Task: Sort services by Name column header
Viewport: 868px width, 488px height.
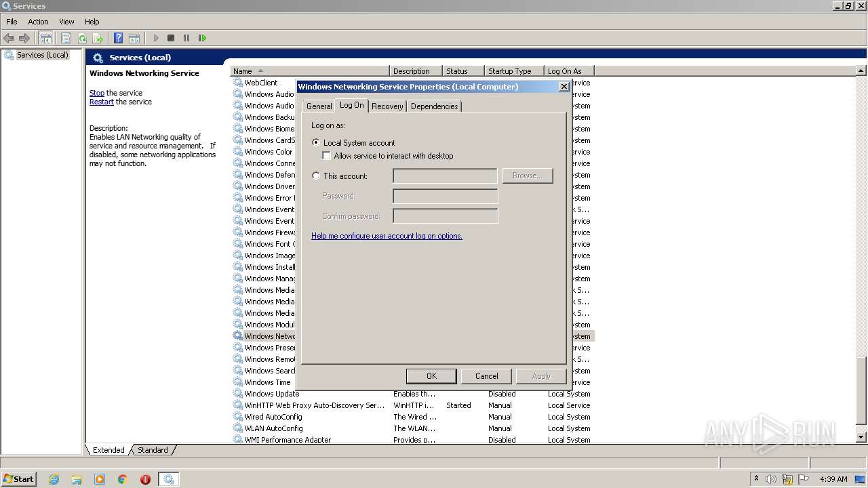Action: 310,71
